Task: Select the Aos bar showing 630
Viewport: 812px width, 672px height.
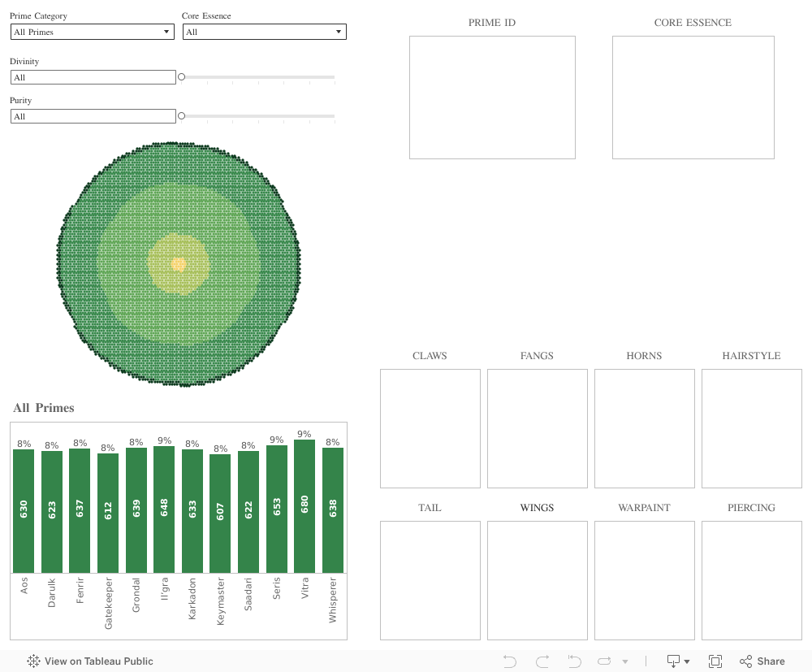Action: tap(24, 511)
